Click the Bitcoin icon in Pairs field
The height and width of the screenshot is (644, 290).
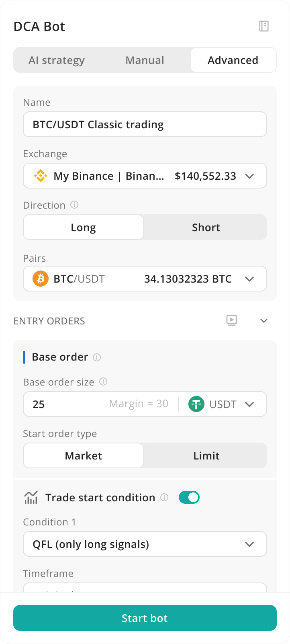click(40, 279)
